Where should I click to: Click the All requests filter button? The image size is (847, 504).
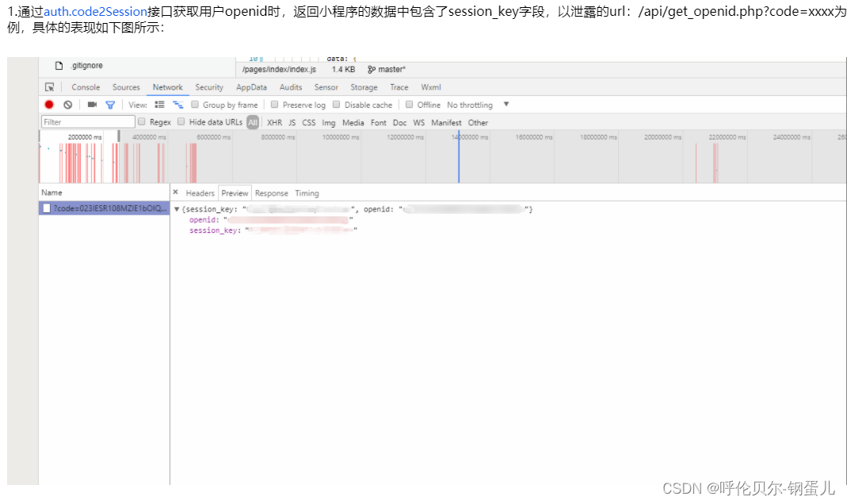tap(253, 122)
